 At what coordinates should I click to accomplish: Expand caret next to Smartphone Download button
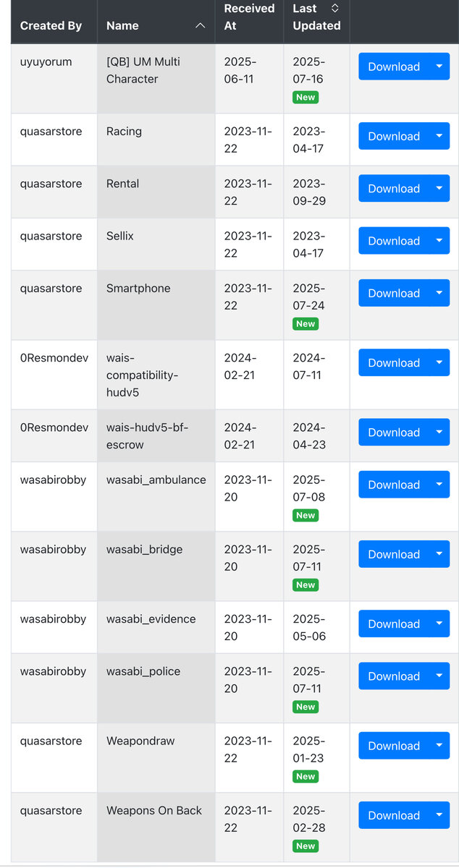coord(439,293)
